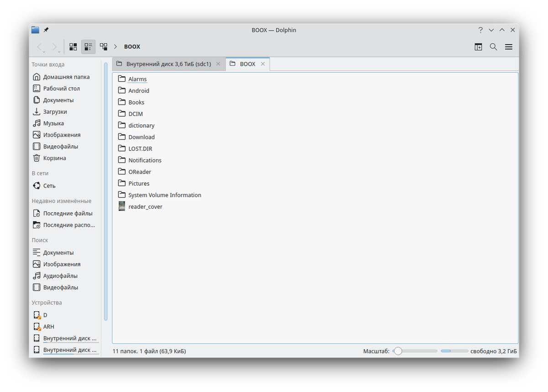Close the BOOX tab
The image size is (548, 392).
pos(263,64)
